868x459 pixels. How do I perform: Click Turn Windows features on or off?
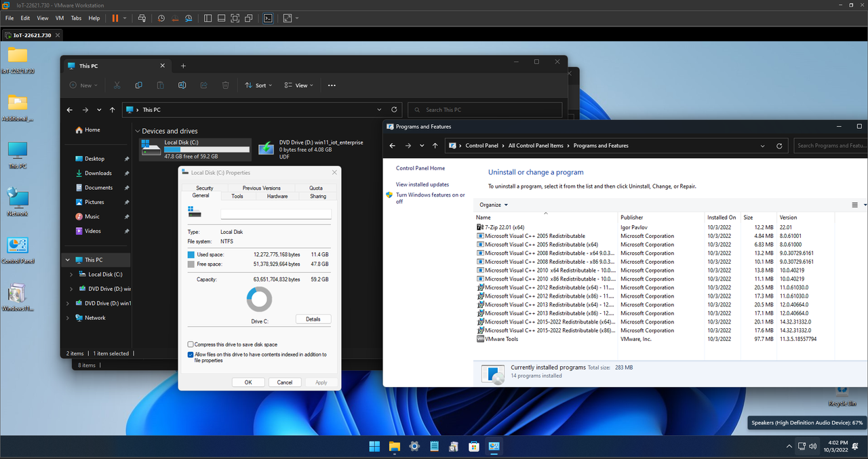430,198
